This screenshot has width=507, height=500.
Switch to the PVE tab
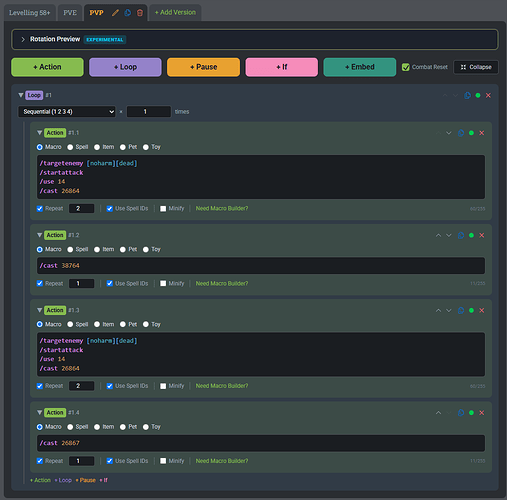[70, 13]
